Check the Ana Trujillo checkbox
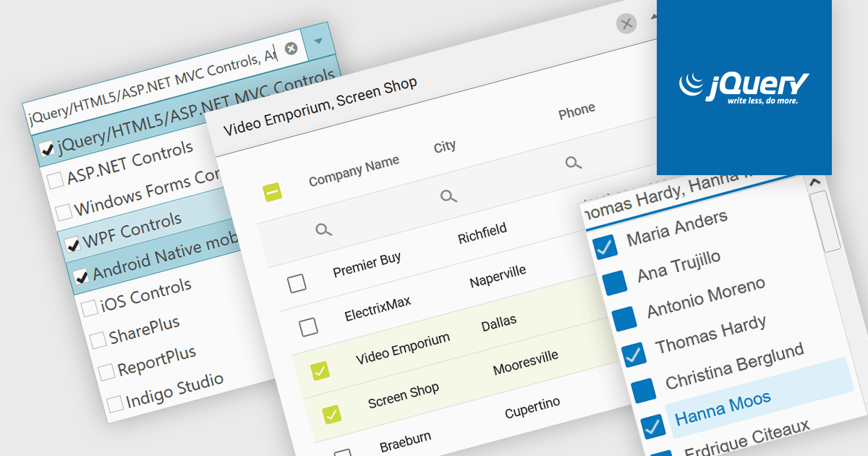The height and width of the screenshot is (456, 868). click(614, 282)
